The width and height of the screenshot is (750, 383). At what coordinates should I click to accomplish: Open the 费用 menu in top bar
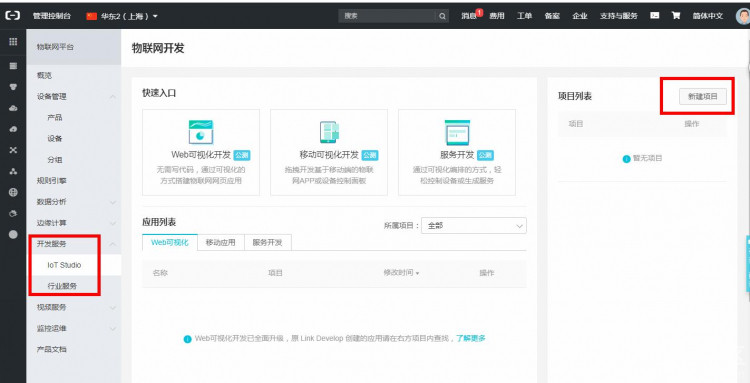tap(496, 16)
